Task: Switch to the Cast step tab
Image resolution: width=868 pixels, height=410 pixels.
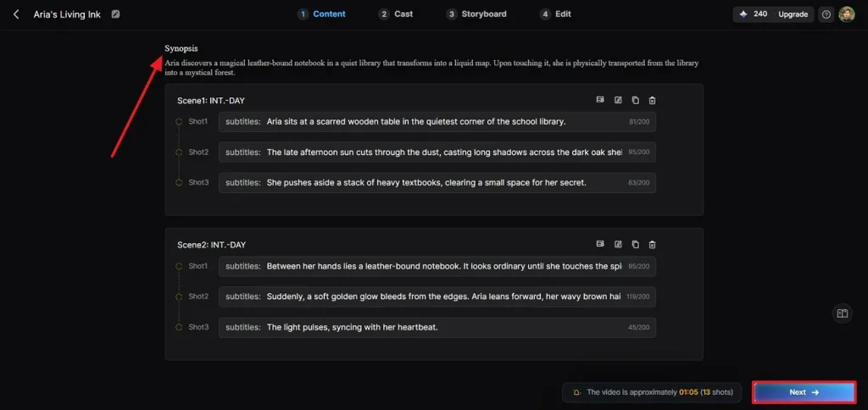Action: [396, 14]
